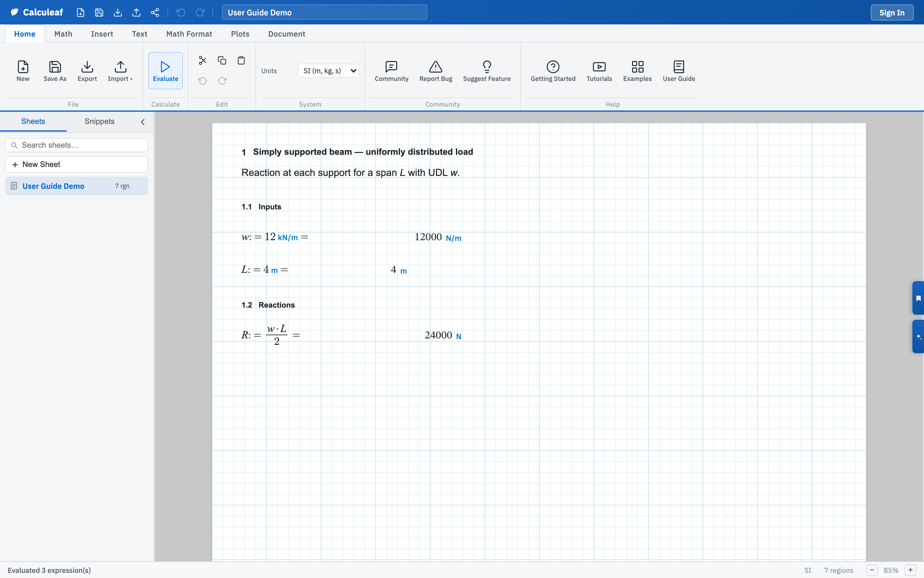924x578 pixels.
Task: Click the ribbon Redo icon in Edit group
Action: pyautogui.click(x=222, y=81)
